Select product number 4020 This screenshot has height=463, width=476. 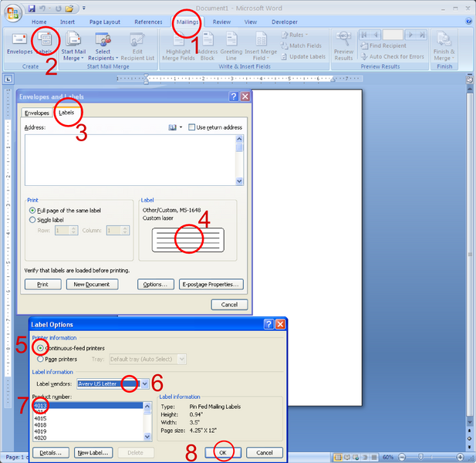click(40, 438)
